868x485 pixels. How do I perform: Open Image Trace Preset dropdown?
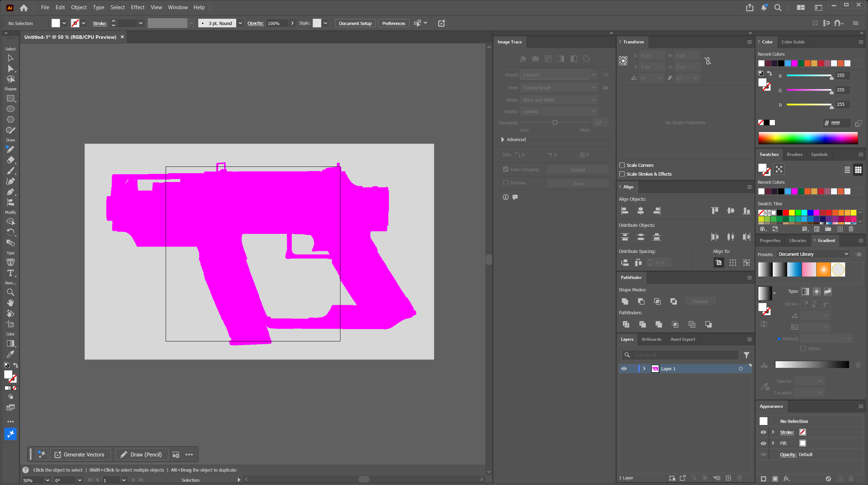559,75
